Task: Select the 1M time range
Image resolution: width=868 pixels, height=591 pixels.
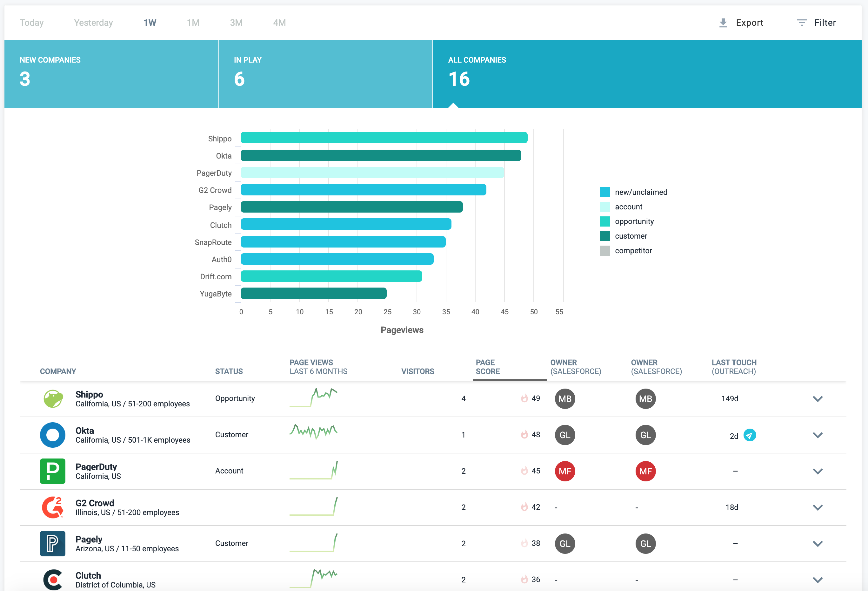Action: [x=193, y=23]
